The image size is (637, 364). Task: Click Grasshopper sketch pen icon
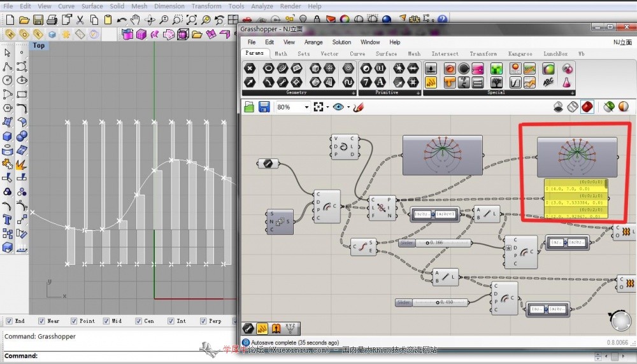pos(358,107)
